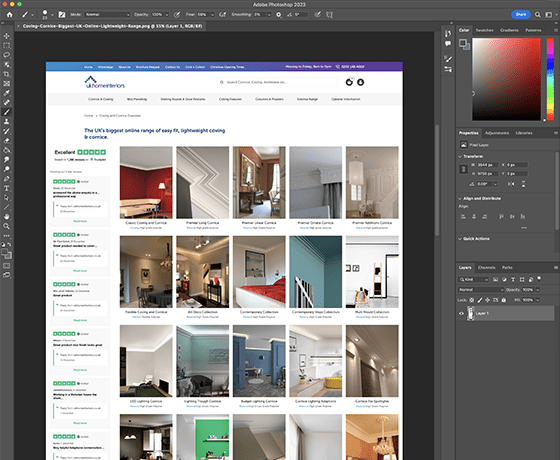This screenshot has width=560, height=460.
Task: Switch to the Paths tab
Action: pyautogui.click(x=507, y=268)
